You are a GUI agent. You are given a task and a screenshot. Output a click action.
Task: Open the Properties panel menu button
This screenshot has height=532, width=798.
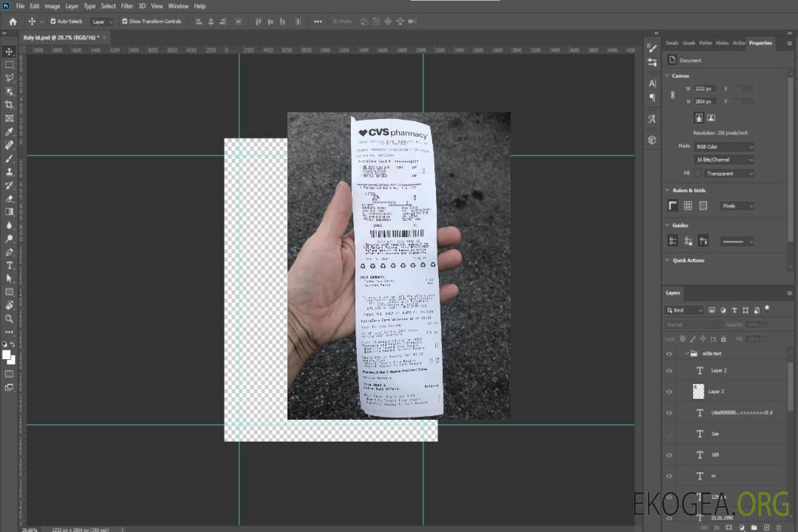point(789,44)
